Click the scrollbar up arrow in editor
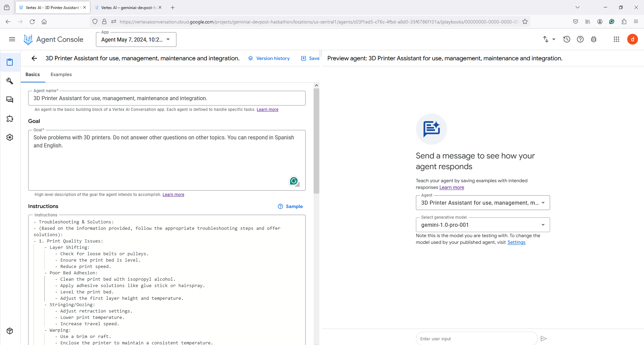This screenshot has height=345, width=644. pos(316,85)
